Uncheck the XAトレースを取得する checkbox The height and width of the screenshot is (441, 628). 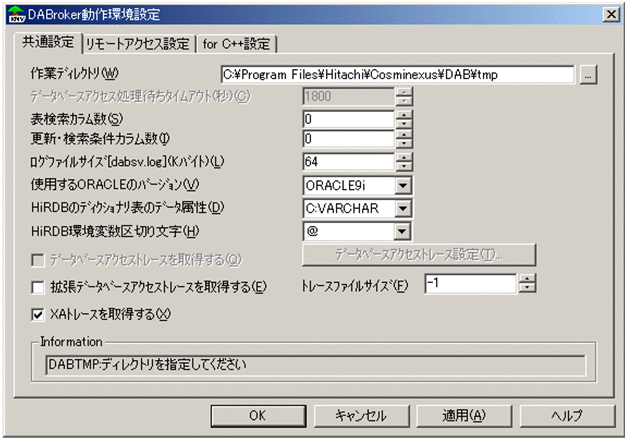[38, 314]
